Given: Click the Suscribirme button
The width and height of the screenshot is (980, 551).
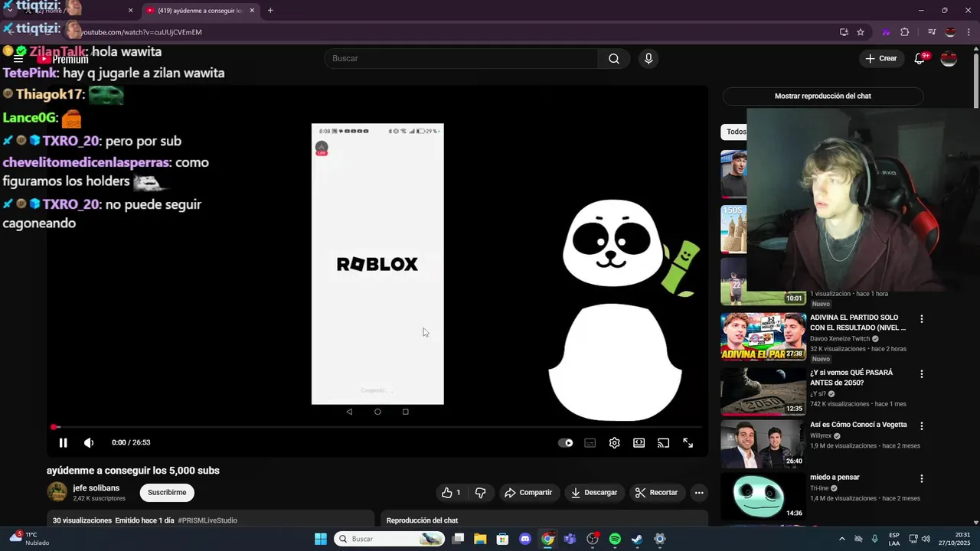Looking at the screenshot, I should (x=167, y=493).
